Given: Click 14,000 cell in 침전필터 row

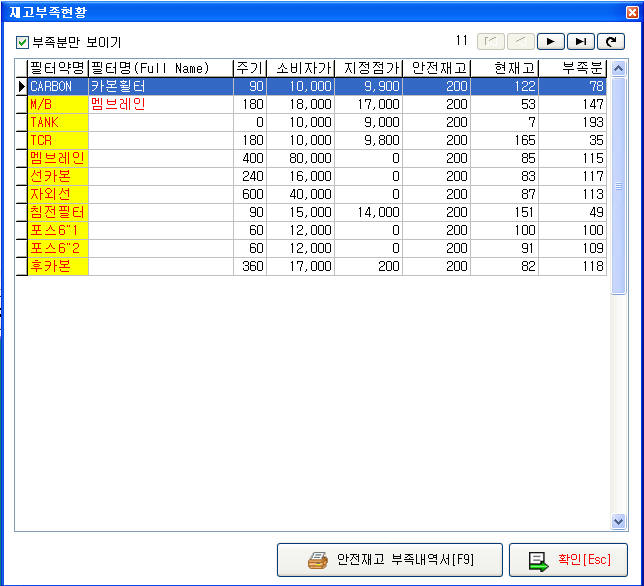Looking at the screenshot, I should (368, 212).
